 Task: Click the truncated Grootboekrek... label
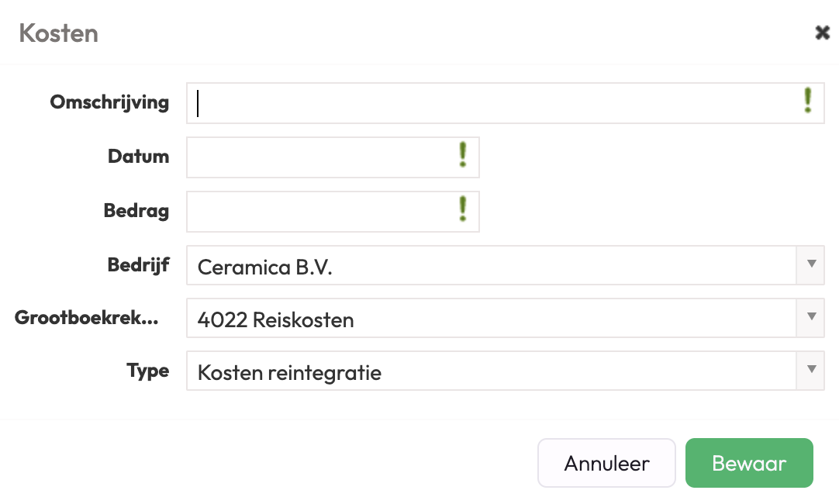click(87, 318)
